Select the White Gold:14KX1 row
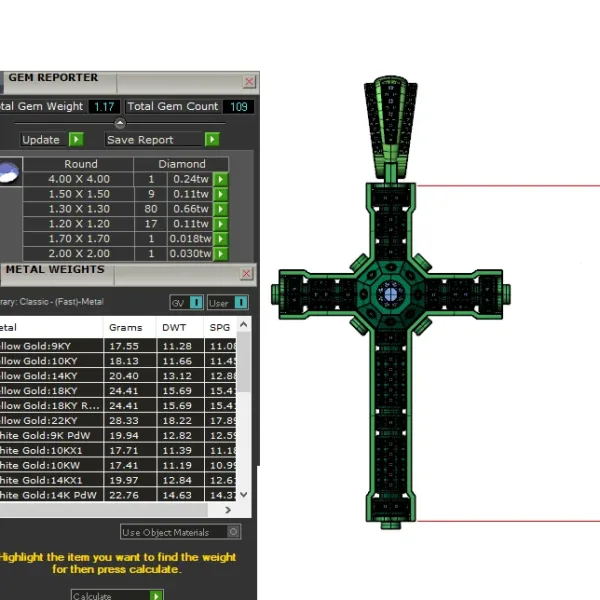This screenshot has width=600, height=600. pyautogui.click(x=118, y=480)
